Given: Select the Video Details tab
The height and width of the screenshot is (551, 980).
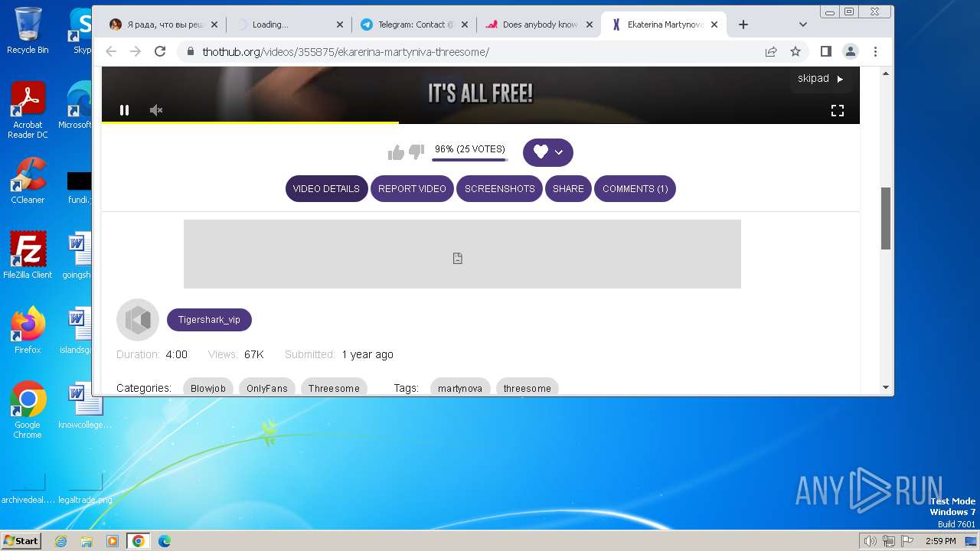Looking at the screenshot, I should click(326, 189).
